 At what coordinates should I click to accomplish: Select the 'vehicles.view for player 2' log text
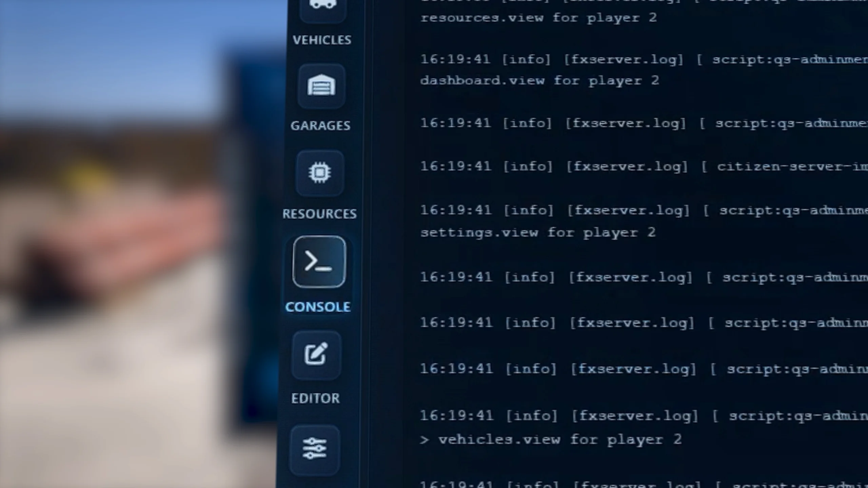(x=559, y=440)
